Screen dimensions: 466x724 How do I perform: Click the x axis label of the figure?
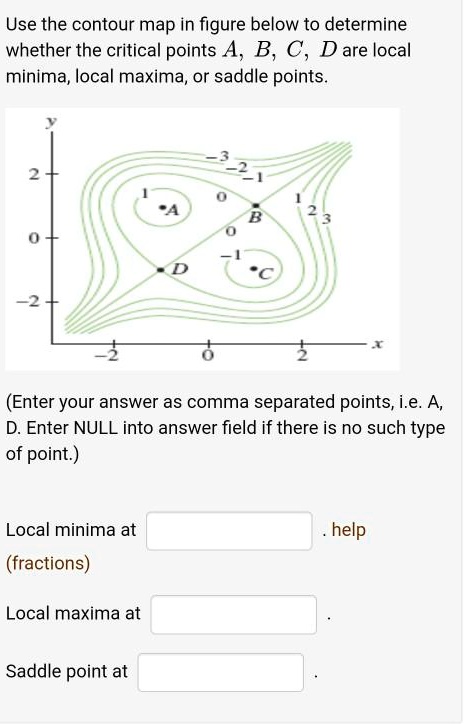pyautogui.click(x=378, y=344)
